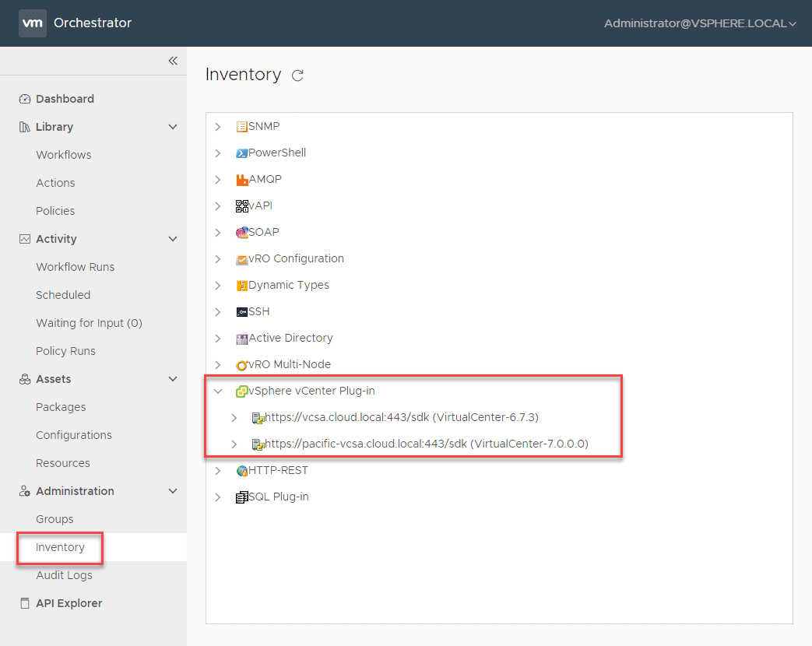Expand the SSH plug-in node
Viewport: 812px width, 646px height.
[218, 311]
